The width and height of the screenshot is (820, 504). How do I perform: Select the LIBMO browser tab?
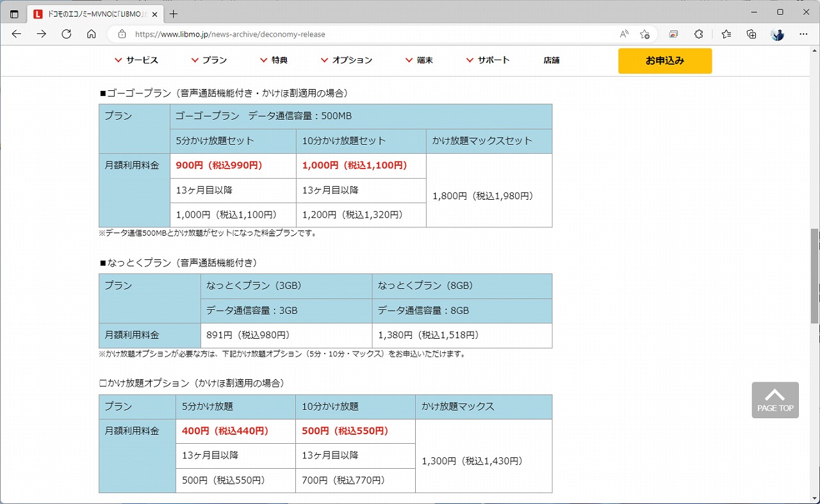pyautogui.click(x=96, y=13)
